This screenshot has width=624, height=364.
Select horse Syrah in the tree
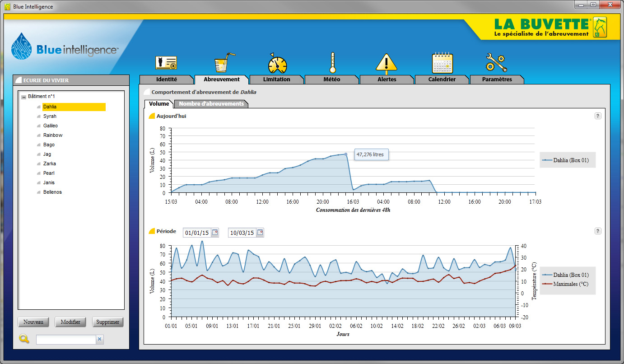click(50, 117)
